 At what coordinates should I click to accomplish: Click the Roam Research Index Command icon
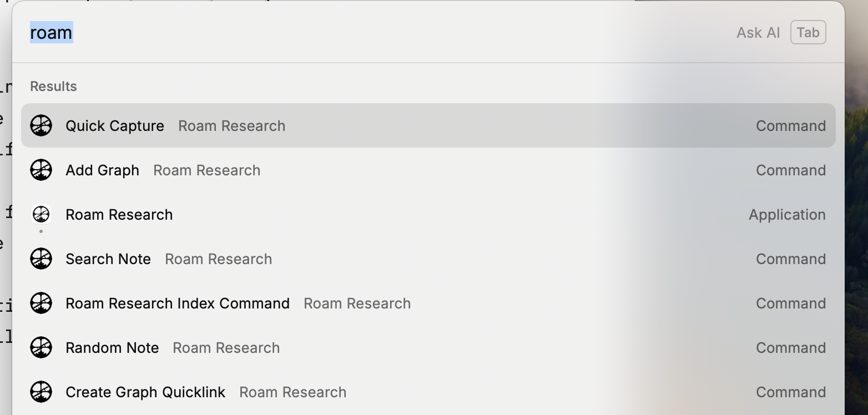[41, 303]
